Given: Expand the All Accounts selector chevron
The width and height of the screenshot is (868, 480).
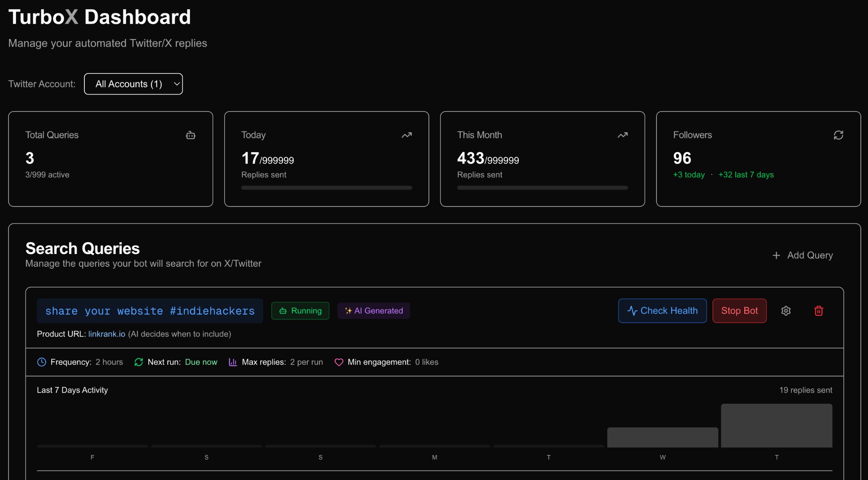Looking at the screenshot, I should 176,84.
